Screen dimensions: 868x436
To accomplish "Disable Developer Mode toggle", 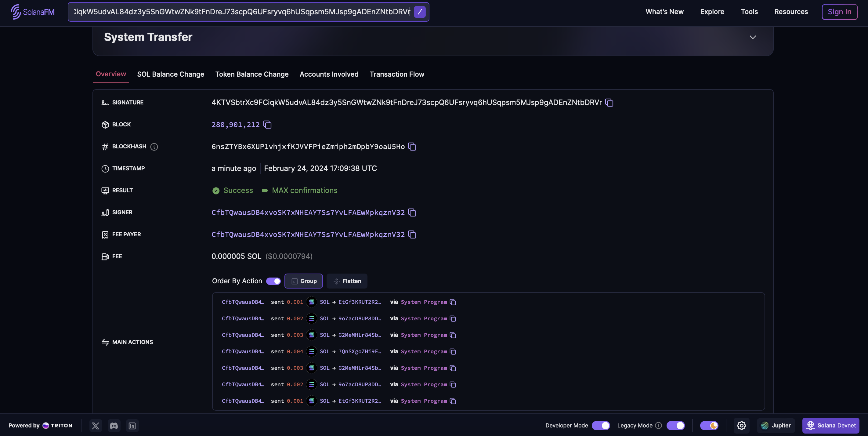I will pos(601,426).
